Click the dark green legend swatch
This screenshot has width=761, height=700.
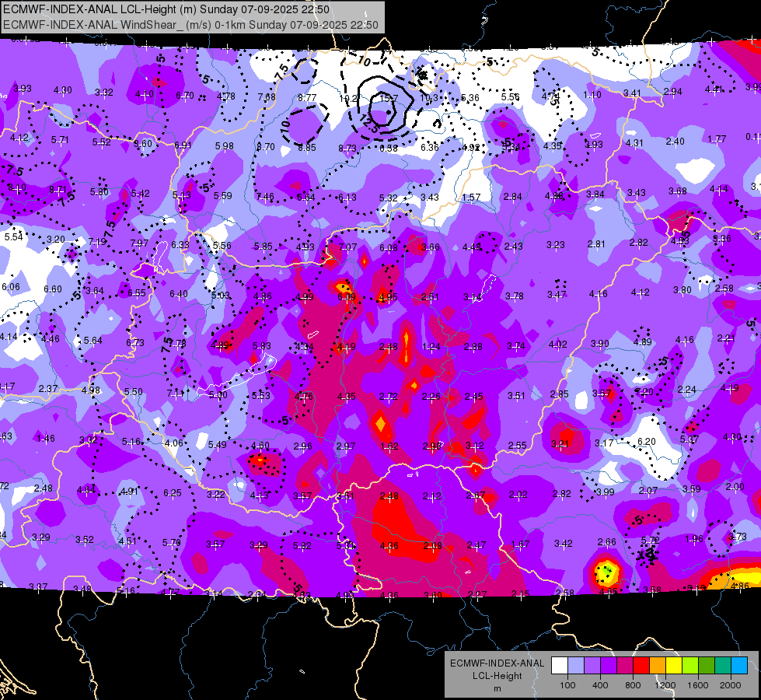(707, 666)
